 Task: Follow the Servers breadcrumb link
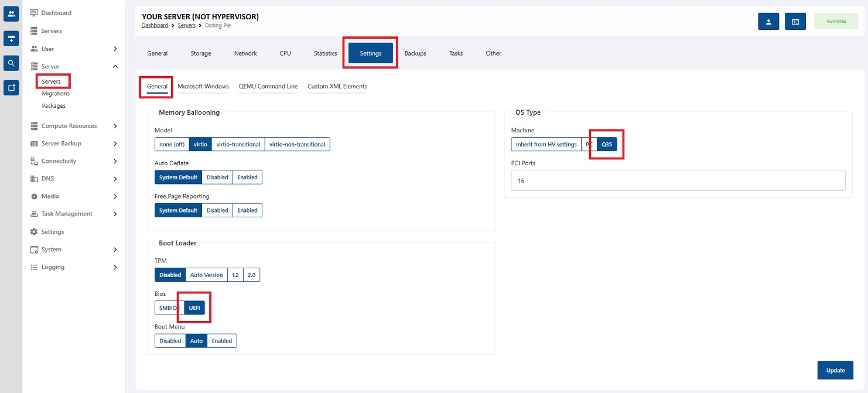pyautogui.click(x=187, y=26)
